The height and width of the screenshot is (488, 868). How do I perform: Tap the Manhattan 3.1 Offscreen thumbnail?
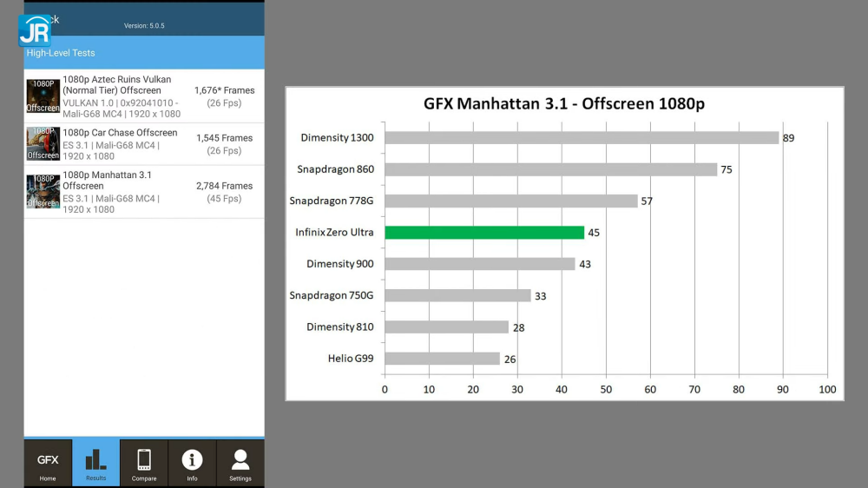pyautogui.click(x=43, y=191)
